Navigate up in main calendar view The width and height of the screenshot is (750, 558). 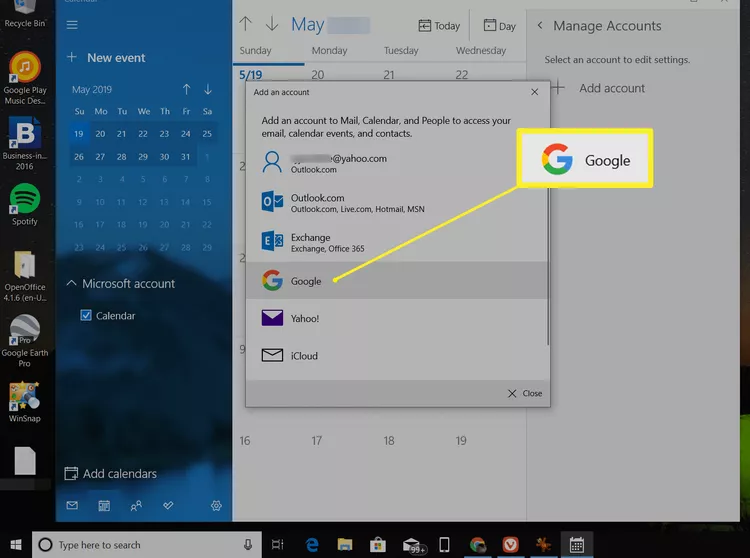[245, 24]
